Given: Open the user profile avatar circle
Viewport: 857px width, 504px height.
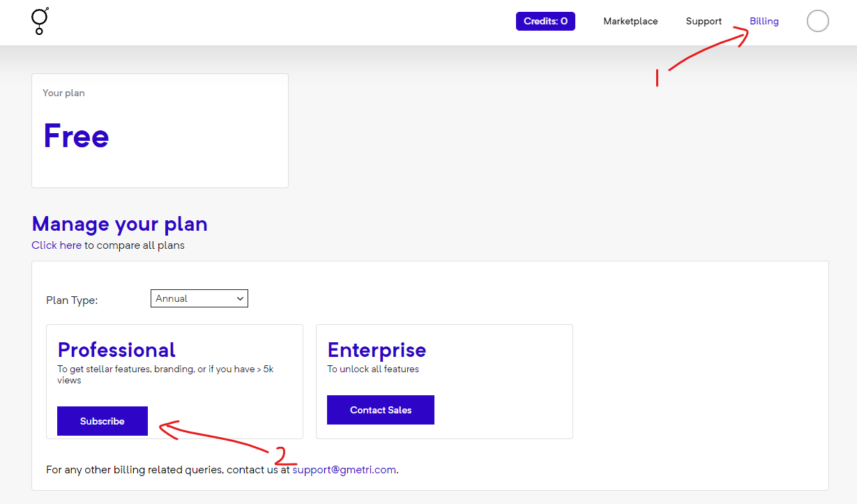Looking at the screenshot, I should 817,21.
